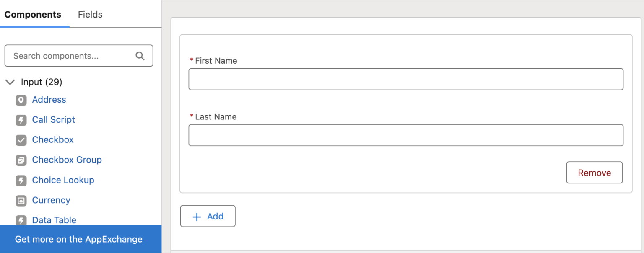Open Get more on the AppExchange

(x=78, y=239)
